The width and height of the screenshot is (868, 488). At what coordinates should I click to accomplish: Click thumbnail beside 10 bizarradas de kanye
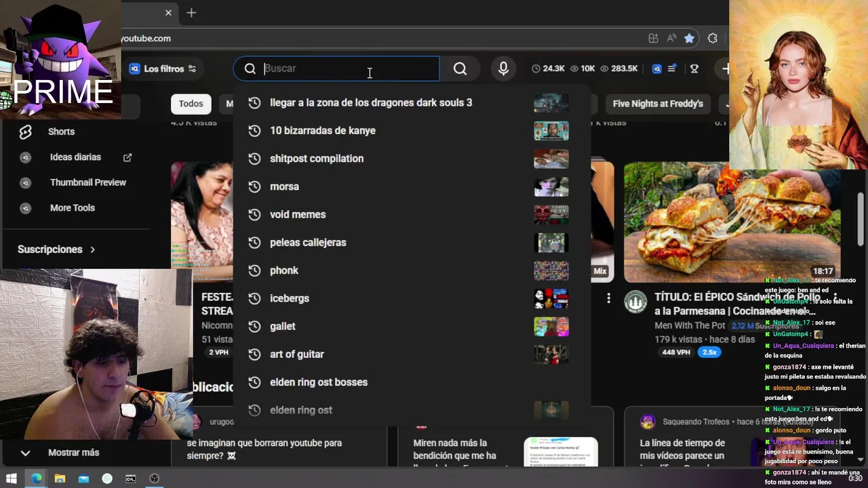[x=551, y=131]
